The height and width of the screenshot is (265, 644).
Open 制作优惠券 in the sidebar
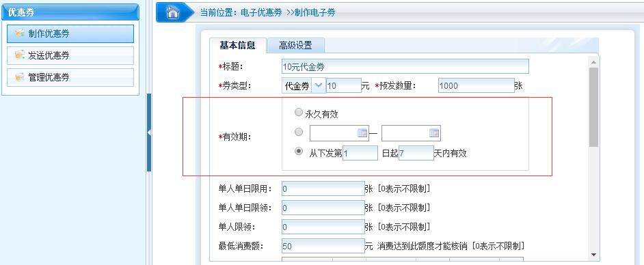pyautogui.click(x=70, y=33)
